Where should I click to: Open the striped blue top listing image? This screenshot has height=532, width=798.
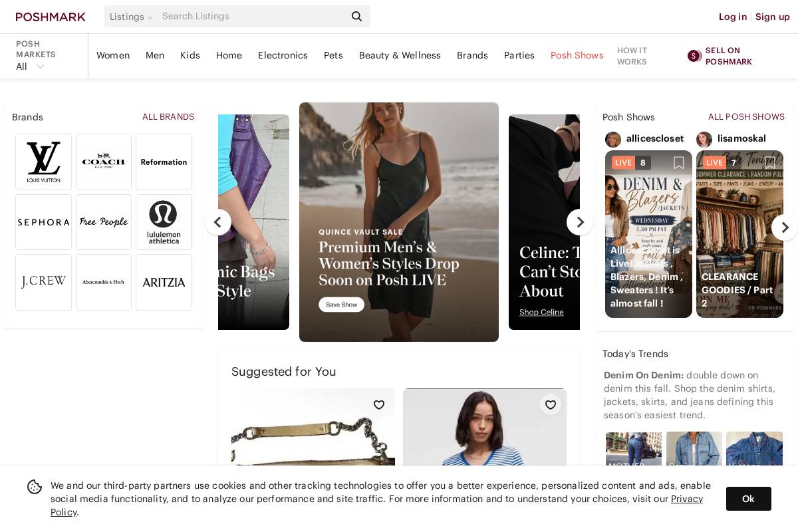tap(485, 427)
